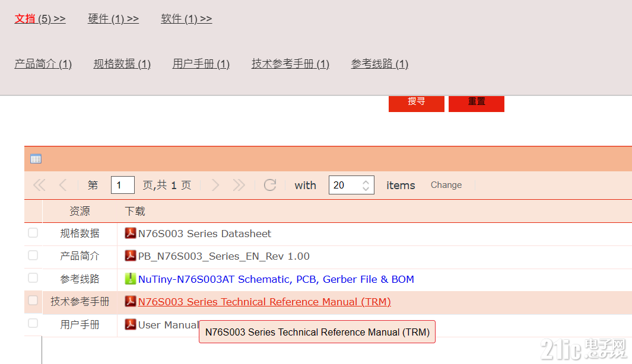
Task: Open NuTiny-N76S003AT Schematic, PCB, Gerber File link
Action: [x=276, y=279]
